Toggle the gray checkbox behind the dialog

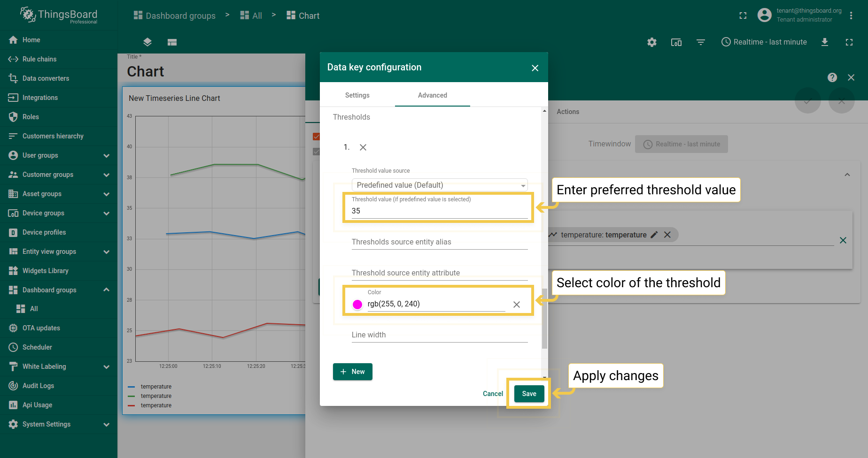click(316, 152)
